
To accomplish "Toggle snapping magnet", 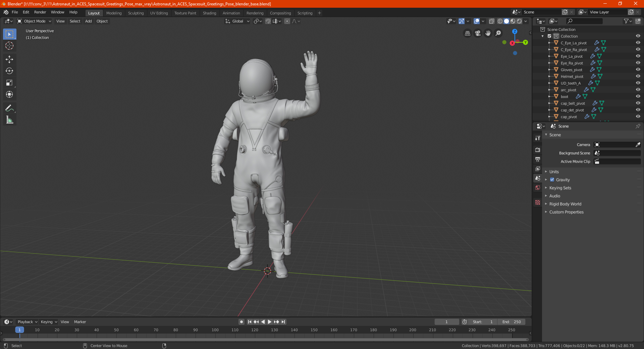I will pos(268,21).
